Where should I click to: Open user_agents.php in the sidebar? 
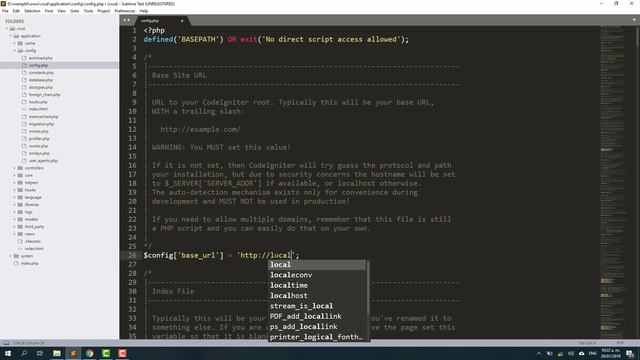click(43, 160)
